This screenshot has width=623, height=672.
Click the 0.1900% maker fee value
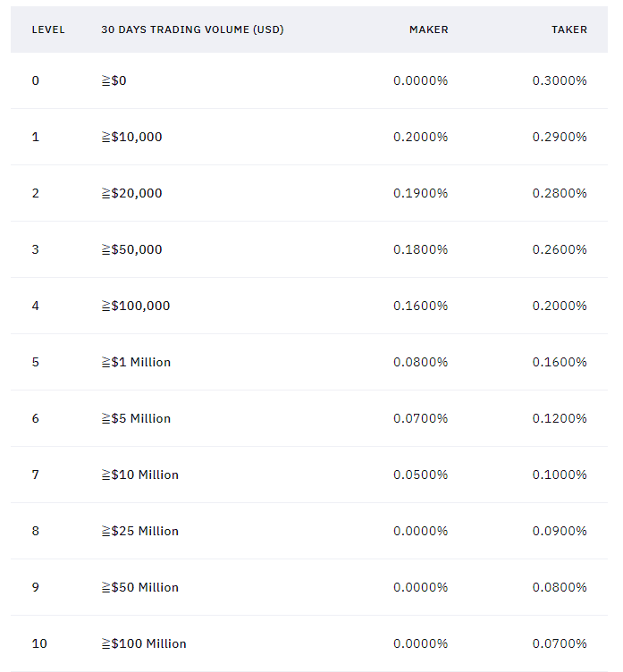[421, 193]
